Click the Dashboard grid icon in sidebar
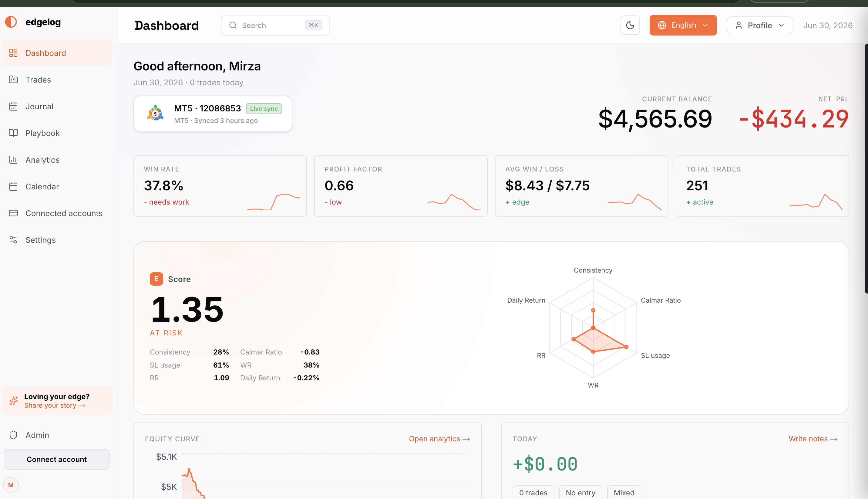Image resolution: width=868 pixels, height=499 pixels. [x=13, y=53]
